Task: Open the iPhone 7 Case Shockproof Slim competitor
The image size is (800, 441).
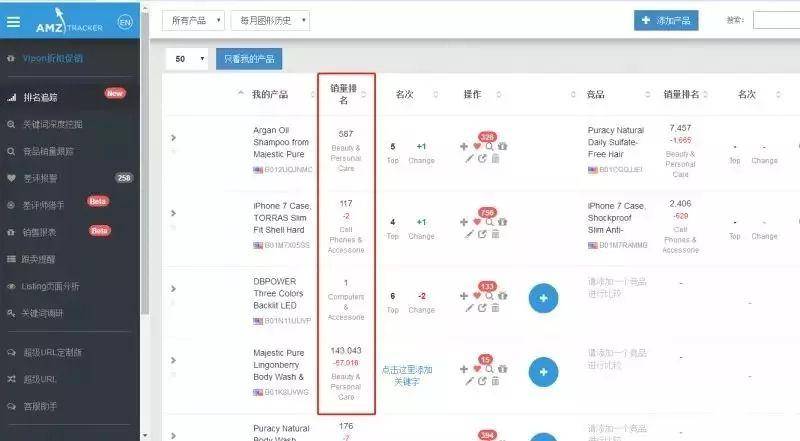Action: [616, 218]
